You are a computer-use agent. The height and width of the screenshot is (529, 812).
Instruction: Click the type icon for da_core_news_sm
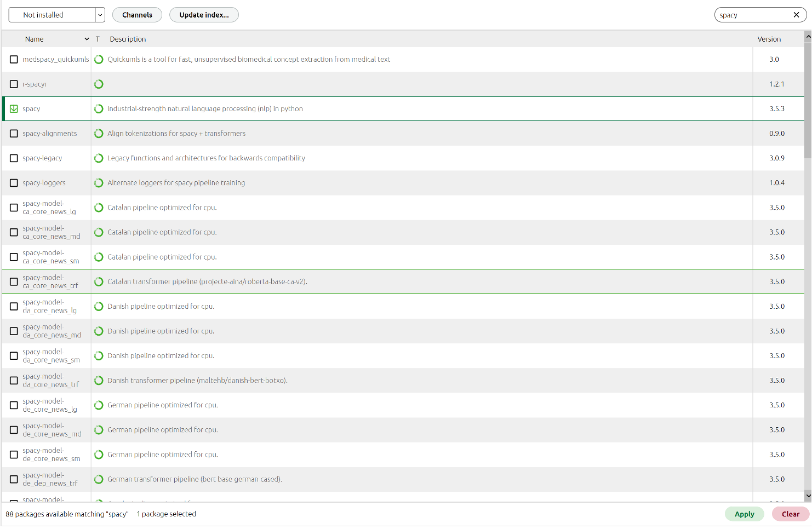[99, 356]
